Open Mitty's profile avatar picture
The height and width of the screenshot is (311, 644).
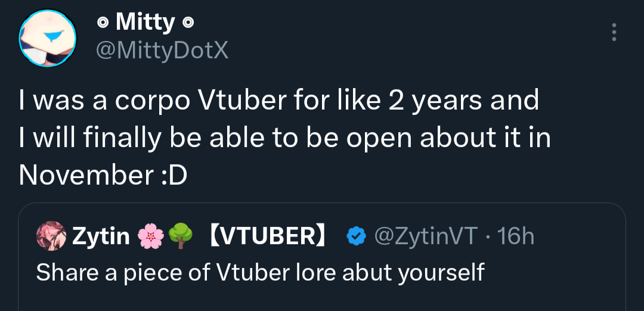(48, 38)
